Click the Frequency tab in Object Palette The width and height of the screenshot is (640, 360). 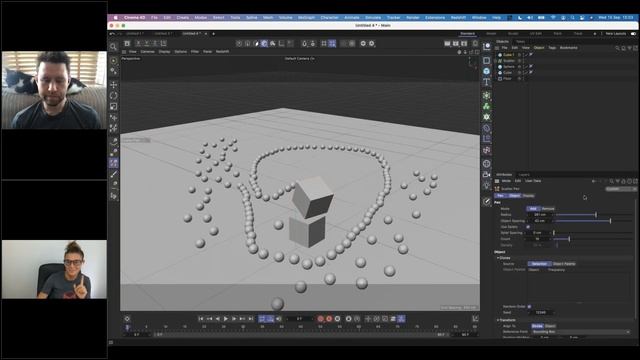(x=556, y=270)
